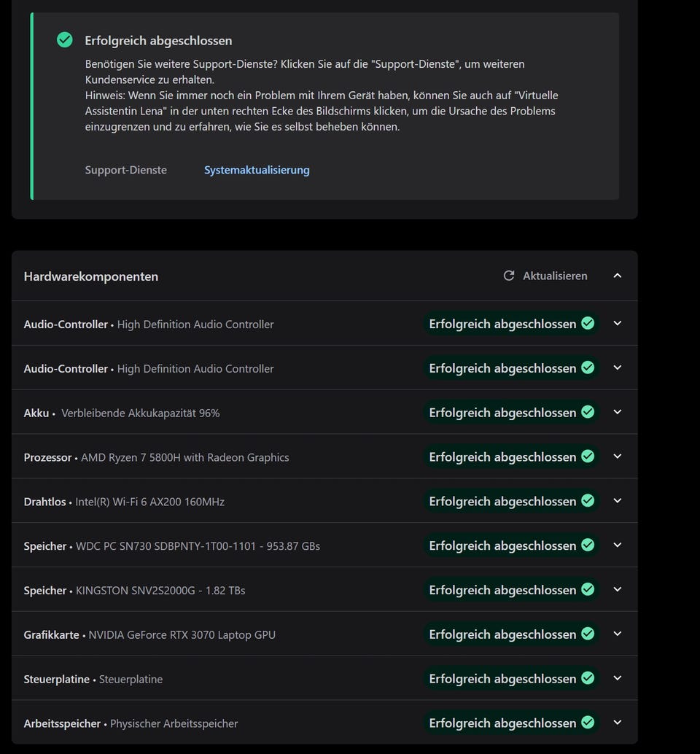Click the Prozessor row success checkmark icon
The width and height of the screenshot is (700, 754).
coord(588,456)
